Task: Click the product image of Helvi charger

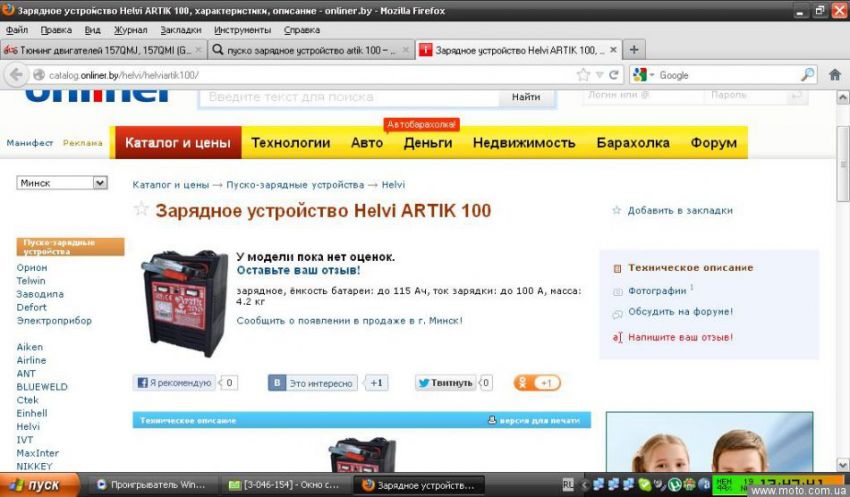Action: point(185,302)
